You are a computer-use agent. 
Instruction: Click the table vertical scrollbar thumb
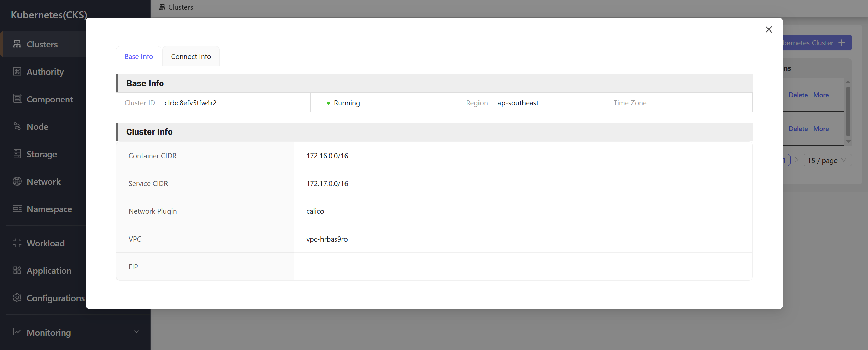pyautogui.click(x=848, y=111)
